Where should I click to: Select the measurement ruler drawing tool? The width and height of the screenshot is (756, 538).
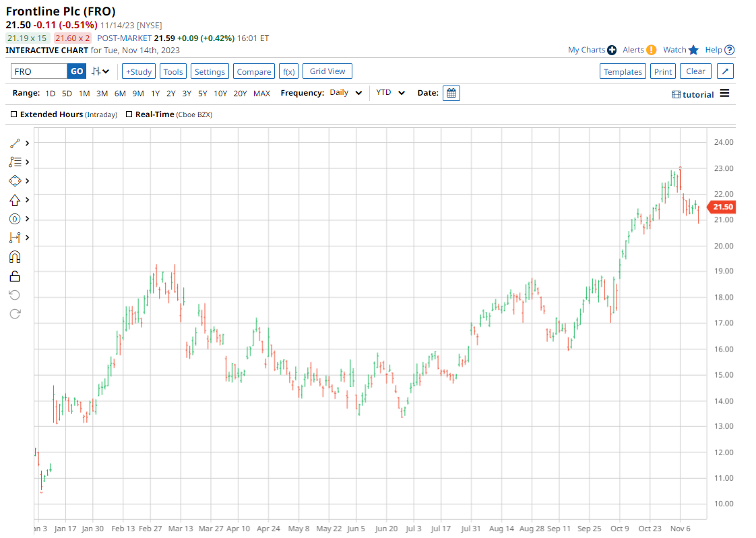[15, 238]
